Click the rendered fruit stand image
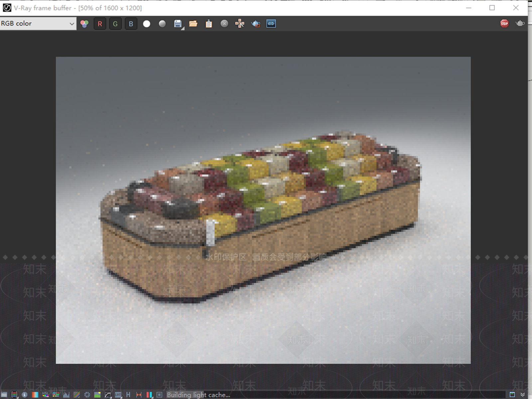Image resolution: width=532 pixels, height=399 pixels. click(x=263, y=210)
